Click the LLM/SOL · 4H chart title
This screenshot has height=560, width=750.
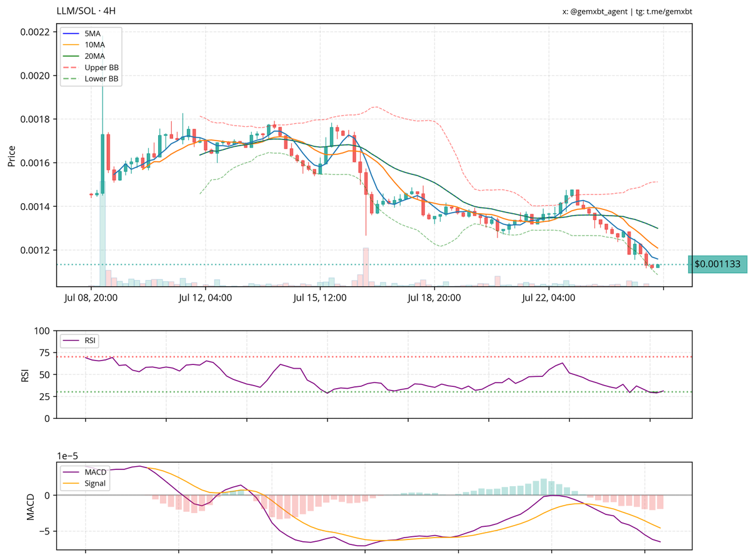click(x=86, y=11)
